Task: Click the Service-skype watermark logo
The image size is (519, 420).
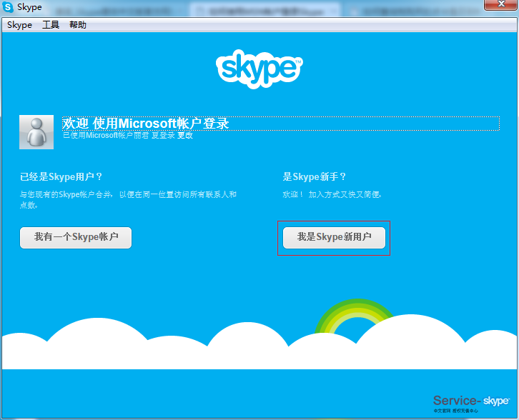Action: click(470, 400)
